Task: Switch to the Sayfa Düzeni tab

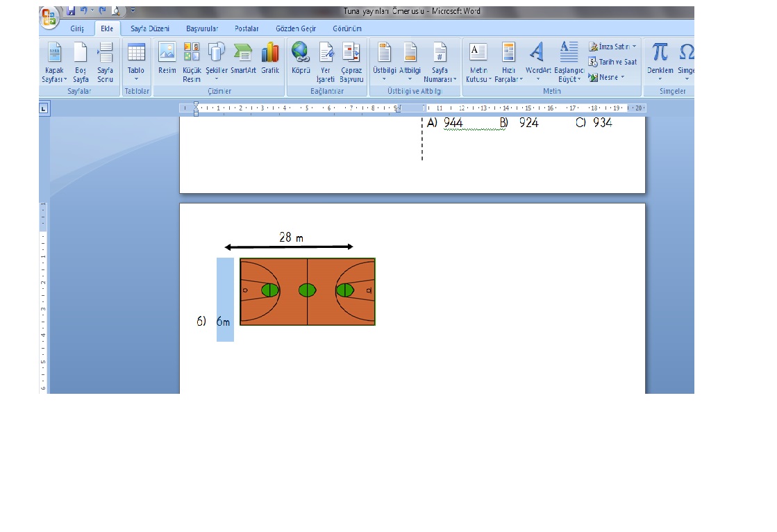Action: (150, 28)
